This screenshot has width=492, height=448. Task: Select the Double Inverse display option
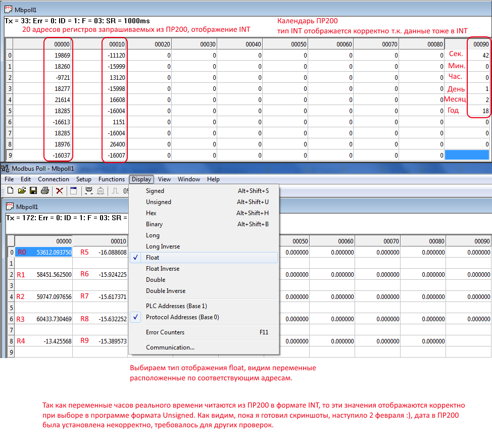point(204,291)
